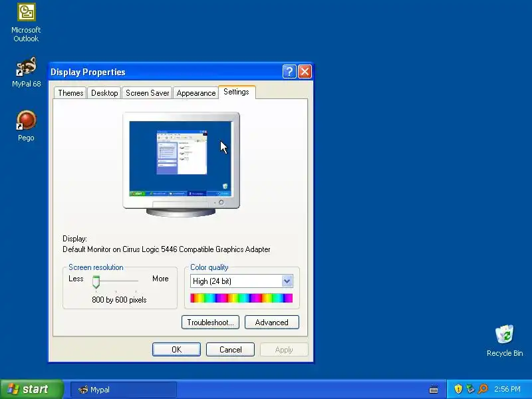Click the Cancel button
Screen dimensions: 532x399
(x=230, y=350)
